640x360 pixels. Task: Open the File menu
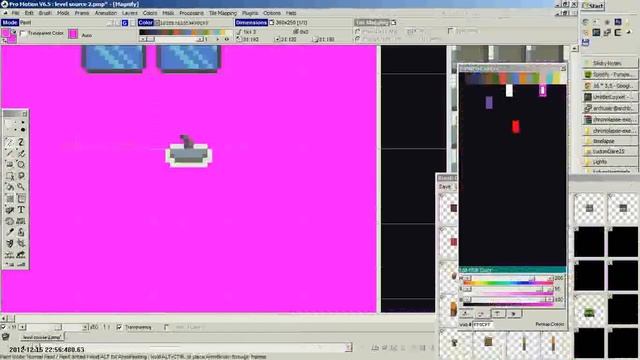pos(15,13)
